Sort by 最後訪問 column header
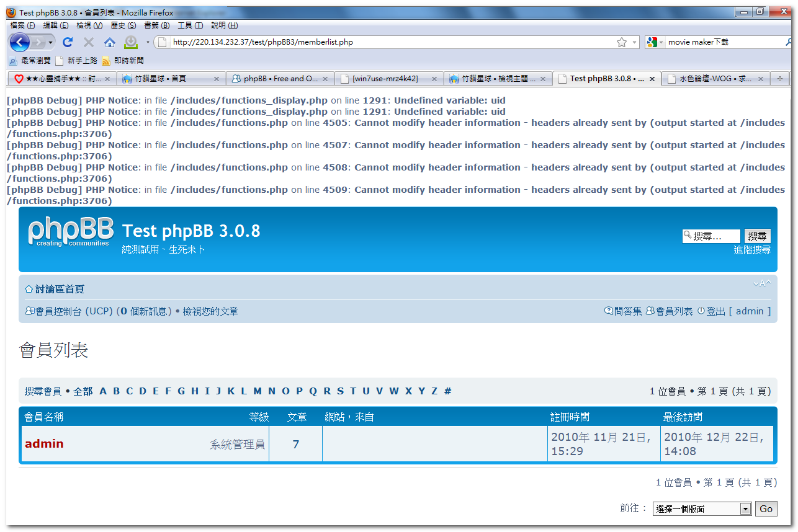Screen dimensions: 798x532 683,417
